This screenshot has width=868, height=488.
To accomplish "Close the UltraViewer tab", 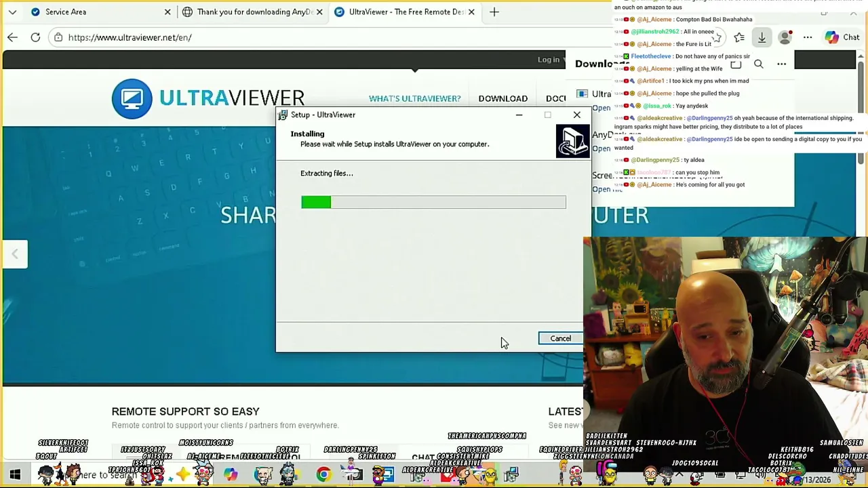I will (x=471, y=12).
